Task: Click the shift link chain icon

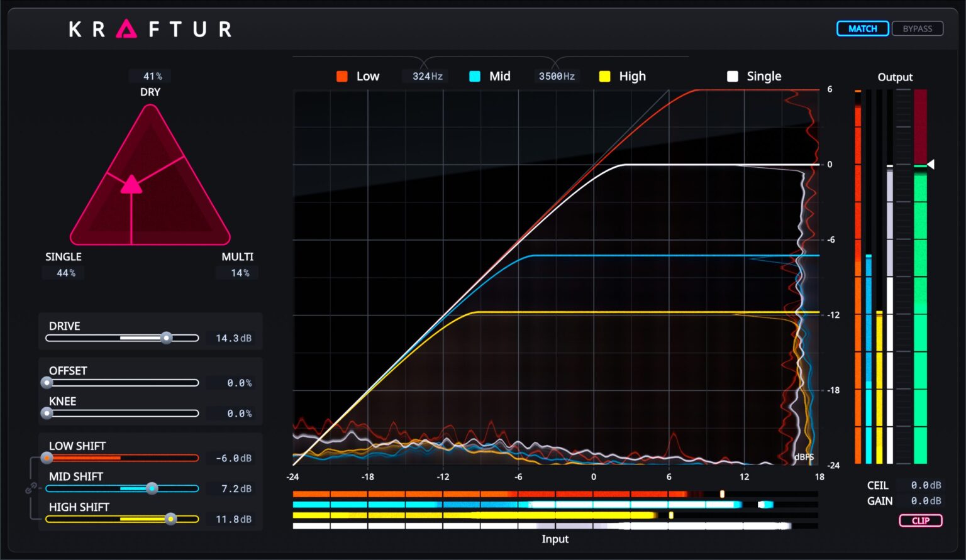Action: coord(30,488)
